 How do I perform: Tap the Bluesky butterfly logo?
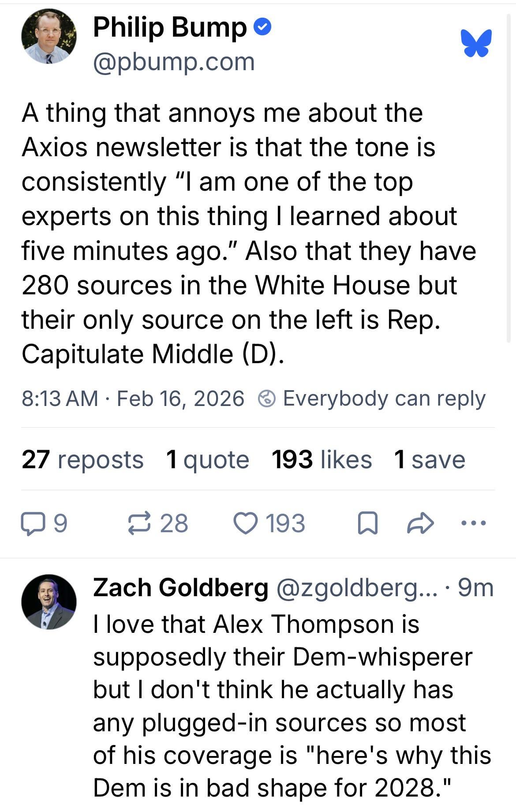(x=476, y=43)
